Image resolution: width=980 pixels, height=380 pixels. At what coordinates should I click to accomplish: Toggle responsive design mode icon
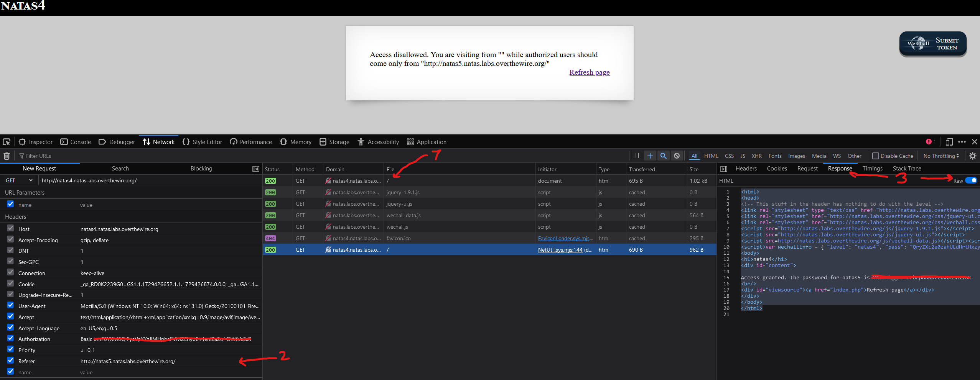point(949,142)
